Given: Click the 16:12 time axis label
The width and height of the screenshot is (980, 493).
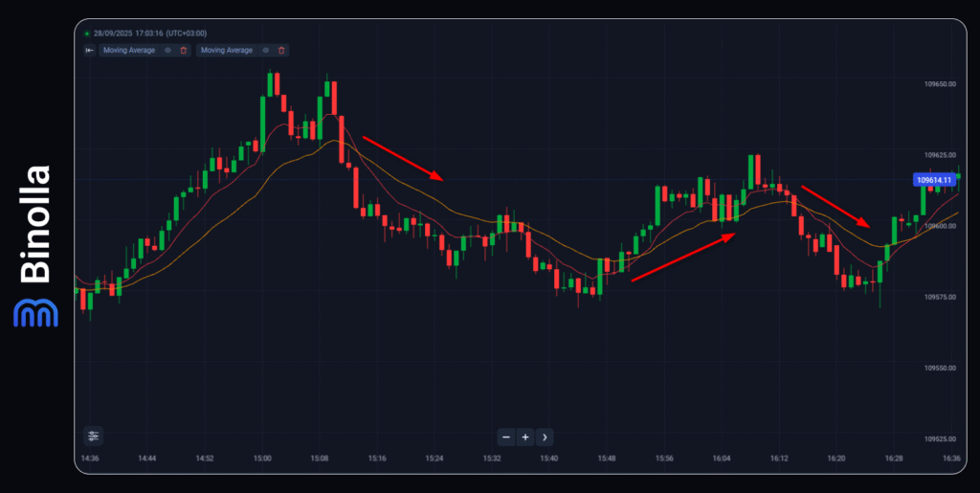Looking at the screenshot, I should 779,459.
